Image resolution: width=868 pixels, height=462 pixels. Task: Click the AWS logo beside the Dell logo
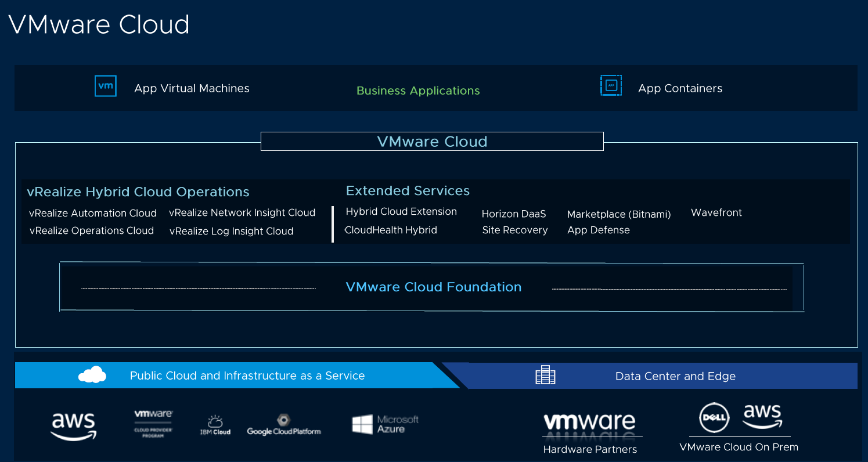point(762,416)
